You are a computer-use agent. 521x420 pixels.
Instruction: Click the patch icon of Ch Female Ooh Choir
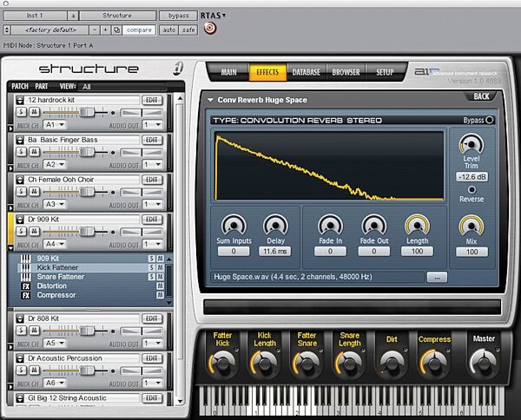[x=20, y=180]
